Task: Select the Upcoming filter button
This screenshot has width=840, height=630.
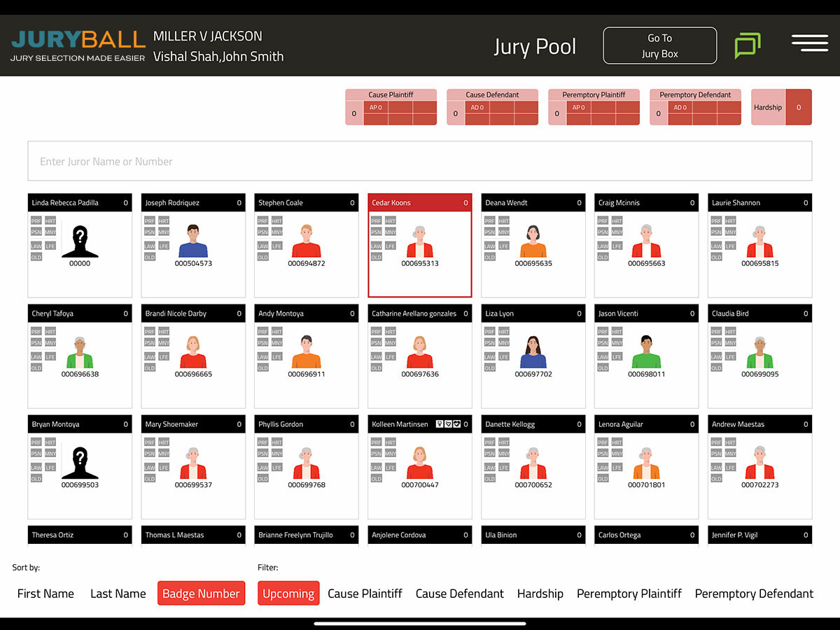Action: click(288, 594)
